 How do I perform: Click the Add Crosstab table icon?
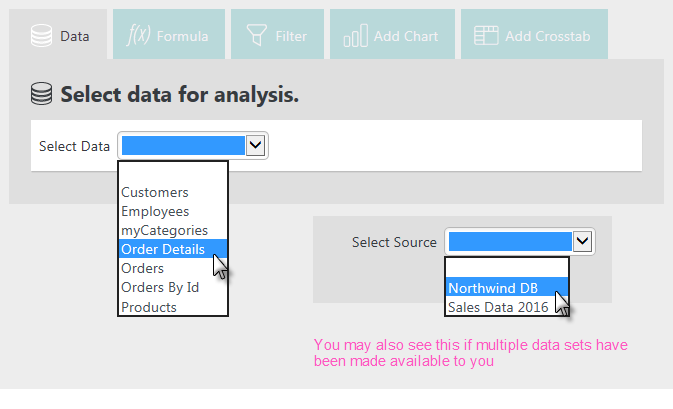pyautogui.click(x=486, y=36)
